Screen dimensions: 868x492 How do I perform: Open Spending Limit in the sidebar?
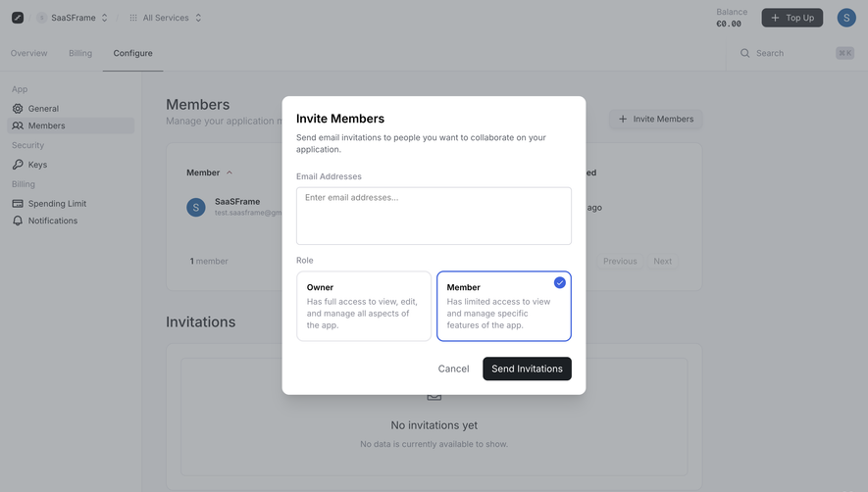[x=71, y=204]
